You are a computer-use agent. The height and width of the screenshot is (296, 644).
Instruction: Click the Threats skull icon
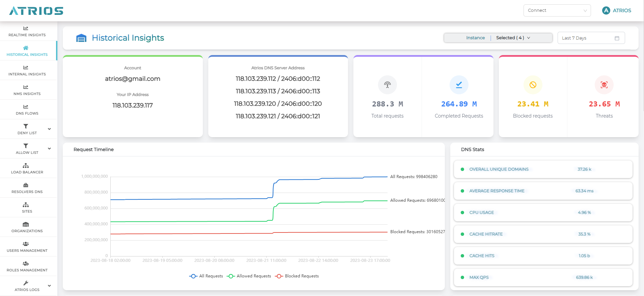pos(604,85)
